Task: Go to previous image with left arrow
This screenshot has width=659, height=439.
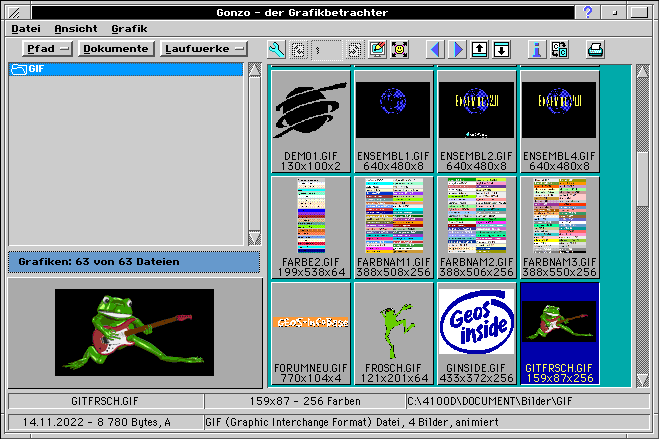Action: coord(435,49)
